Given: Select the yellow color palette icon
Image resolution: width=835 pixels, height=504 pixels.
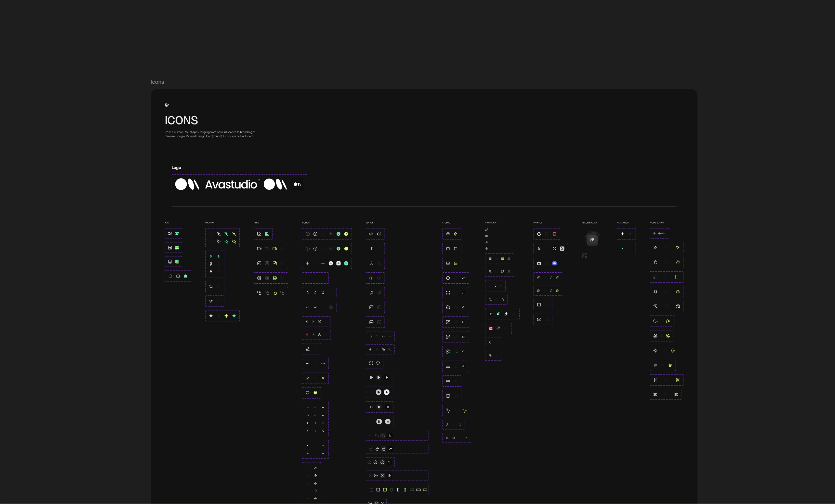Looking at the screenshot, I should click(x=673, y=351).
